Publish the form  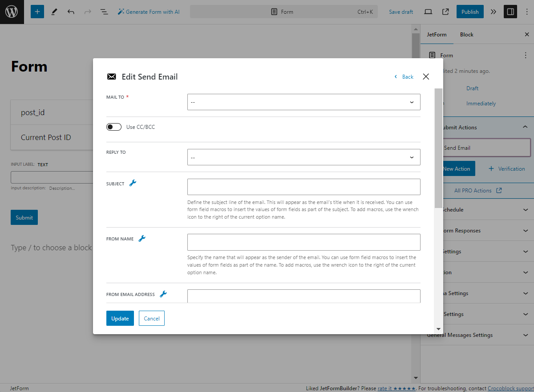tap(470, 12)
